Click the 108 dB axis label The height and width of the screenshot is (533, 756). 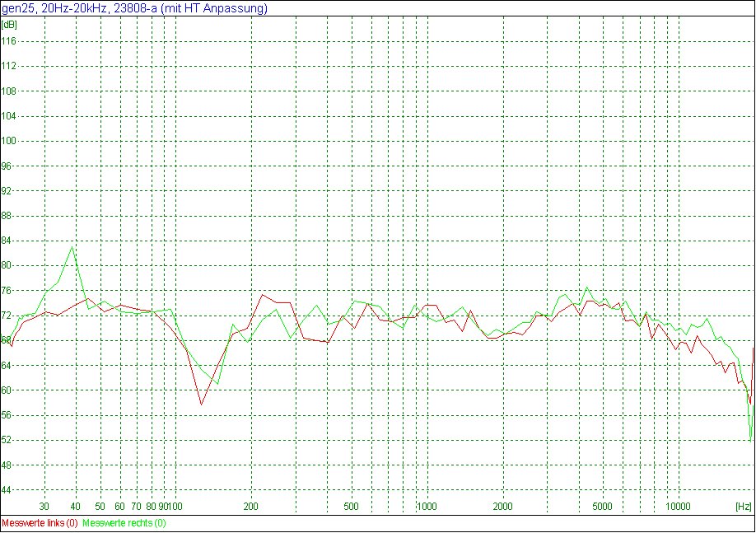pyautogui.click(x=9, y=91)
